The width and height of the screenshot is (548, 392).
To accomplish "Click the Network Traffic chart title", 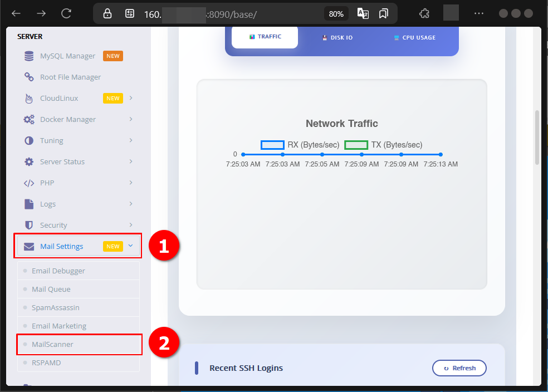I will [x=342, y=124].
